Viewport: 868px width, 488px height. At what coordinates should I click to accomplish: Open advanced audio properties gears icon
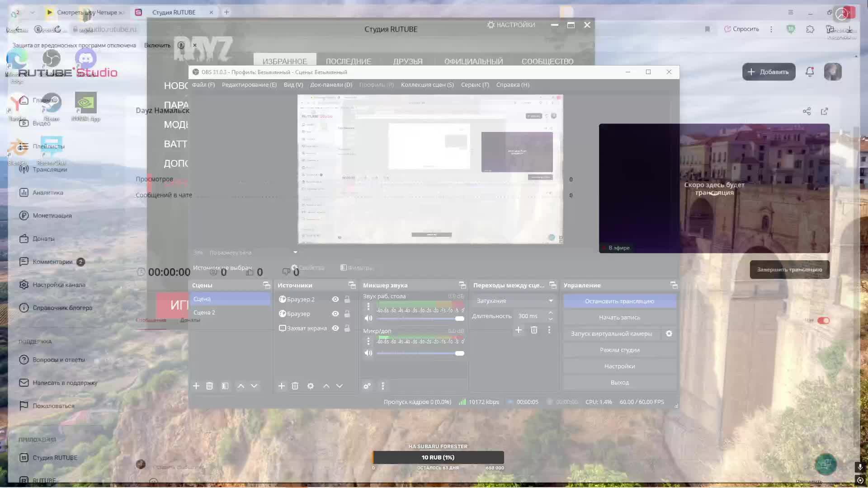point(367,386)
